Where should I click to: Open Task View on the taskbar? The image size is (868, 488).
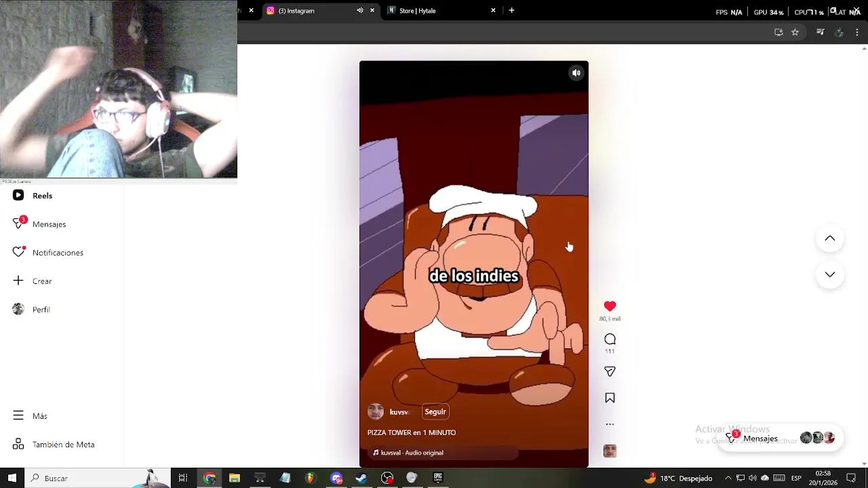point(182,478)
